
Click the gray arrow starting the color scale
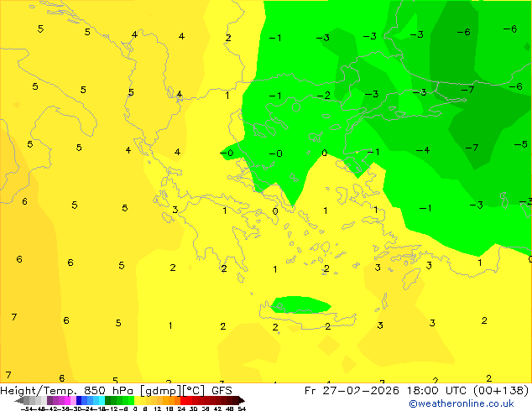click(x=19, y=400)
